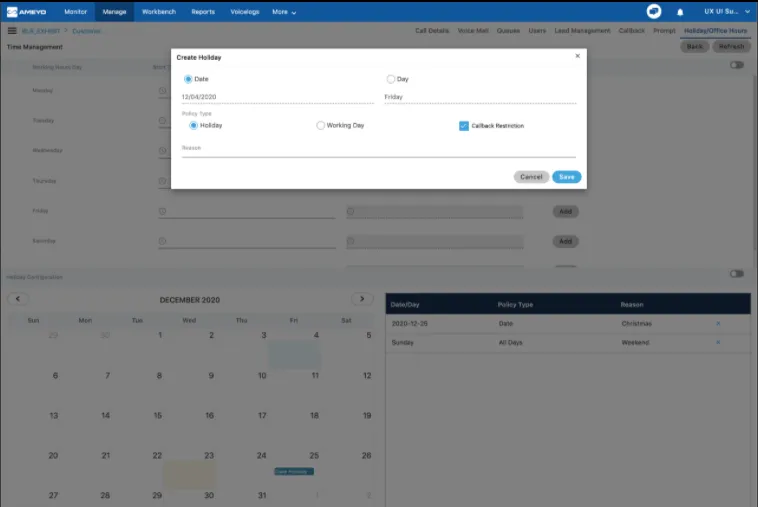Click the start time clock icon for Saturday

pos(162,241)
